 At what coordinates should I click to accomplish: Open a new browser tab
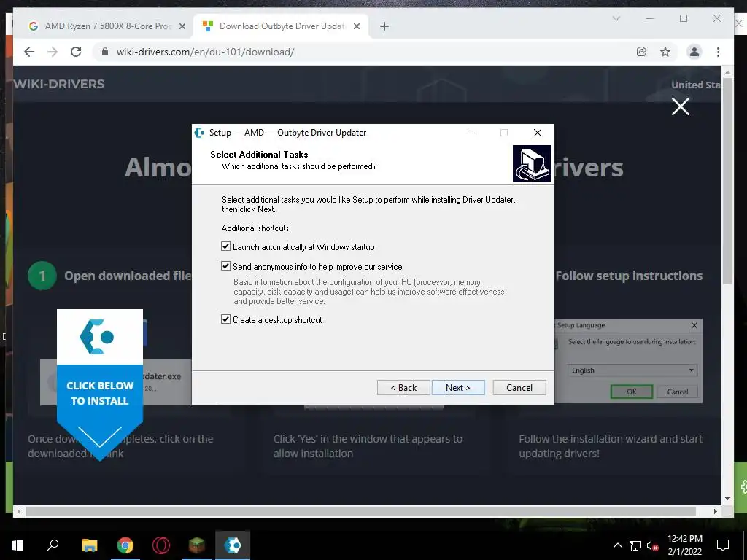tap(384, 26)
